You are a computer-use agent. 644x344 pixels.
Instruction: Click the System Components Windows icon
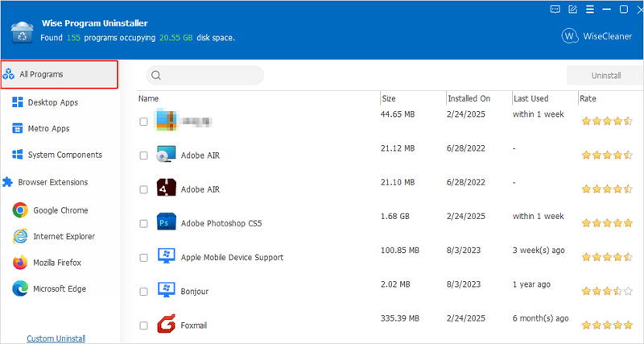click(x=18, y=155)
